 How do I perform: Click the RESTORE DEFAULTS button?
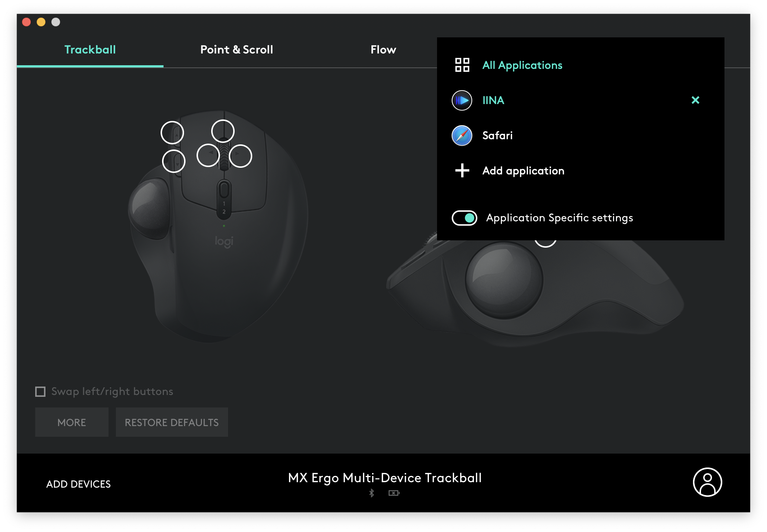172,422
